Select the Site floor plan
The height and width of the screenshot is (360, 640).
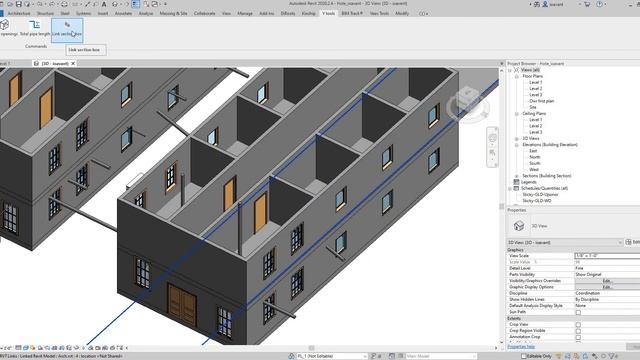point(533,107)
